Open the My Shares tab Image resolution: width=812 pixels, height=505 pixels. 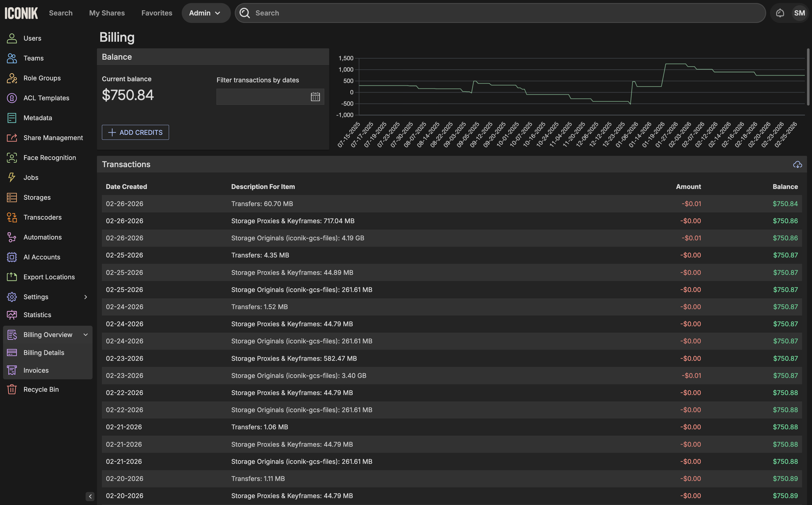pyautogui.click(x=107, y=13)
